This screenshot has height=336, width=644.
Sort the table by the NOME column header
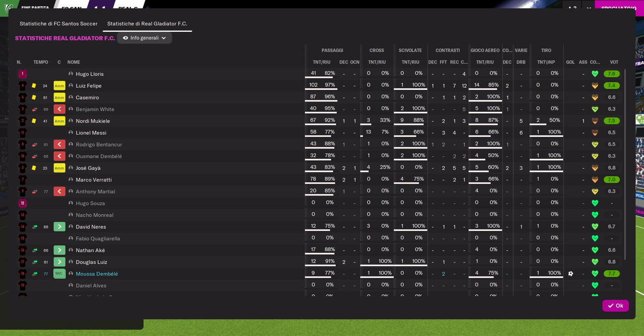coord(74,62)
